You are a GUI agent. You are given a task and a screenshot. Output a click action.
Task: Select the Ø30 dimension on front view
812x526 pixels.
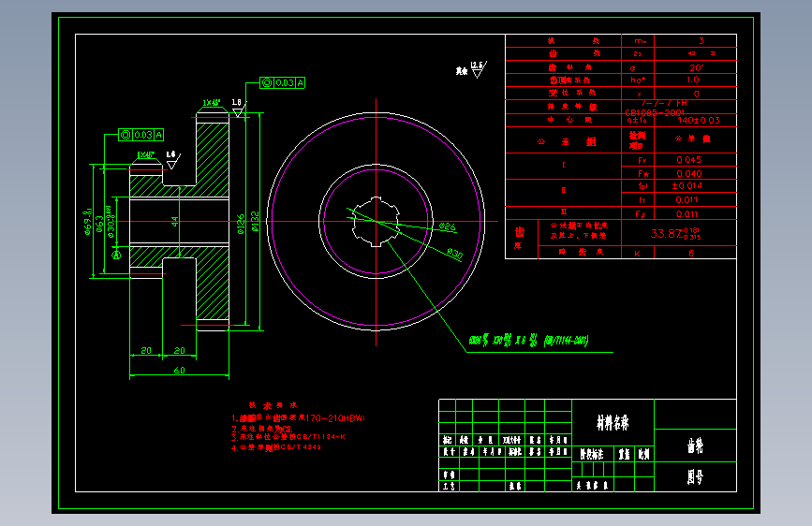pos(454,253)
